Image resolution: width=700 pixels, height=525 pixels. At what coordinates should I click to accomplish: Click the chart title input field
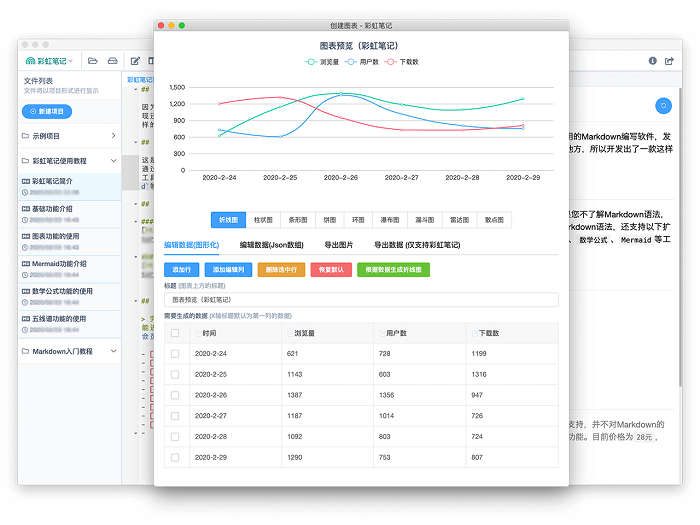pyautogui.click(x=361, y=299)
